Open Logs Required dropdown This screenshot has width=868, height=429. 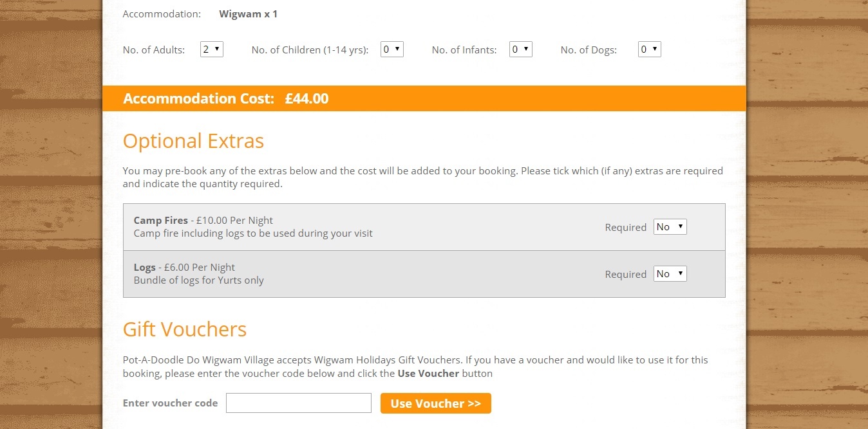pos(670,274)
